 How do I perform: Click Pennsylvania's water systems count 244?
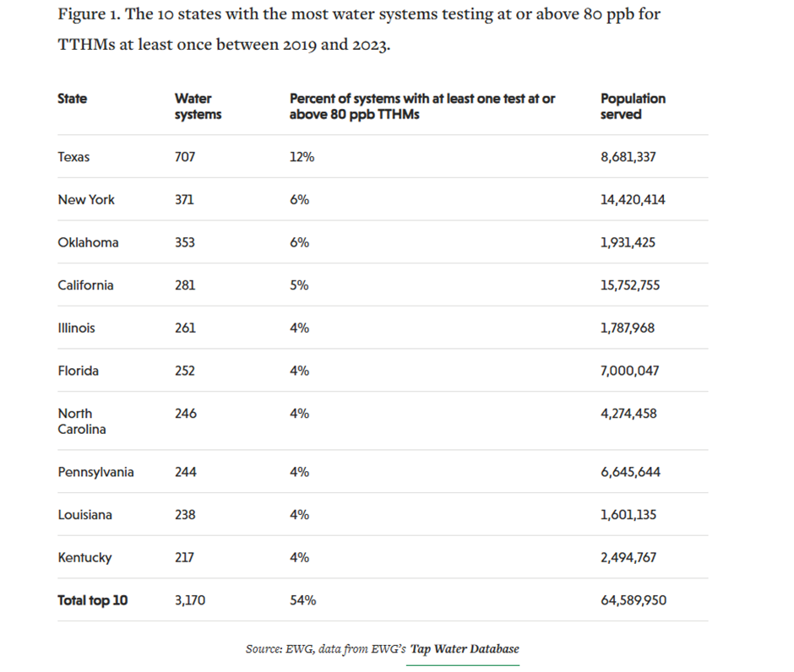tap(185, 472)
